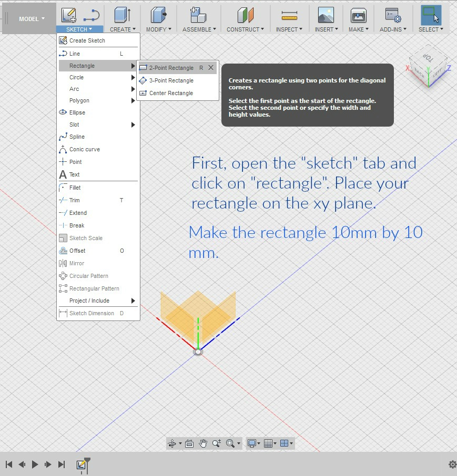Click the Measure ruler icon above INSPECT
Viewport: 457px width, 476px height.
pyautogui.click(x=289, y=15)
